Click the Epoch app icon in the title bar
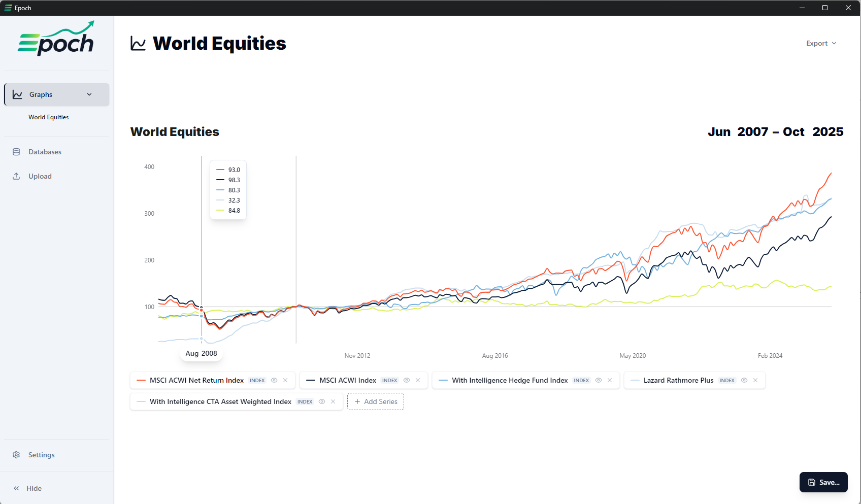 coord(8,8)
